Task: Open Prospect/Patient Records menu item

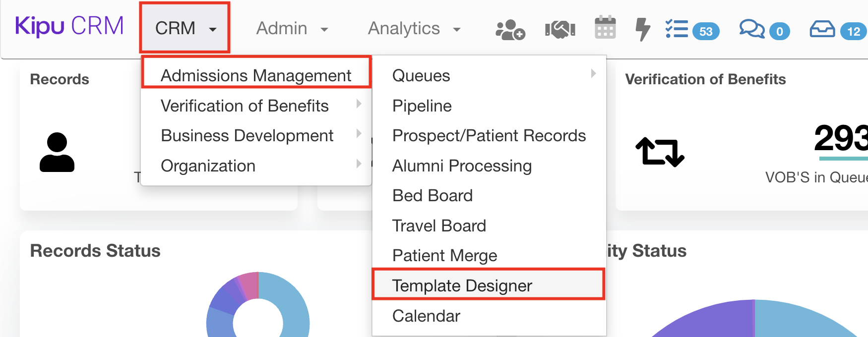Action: click(489, 136)
